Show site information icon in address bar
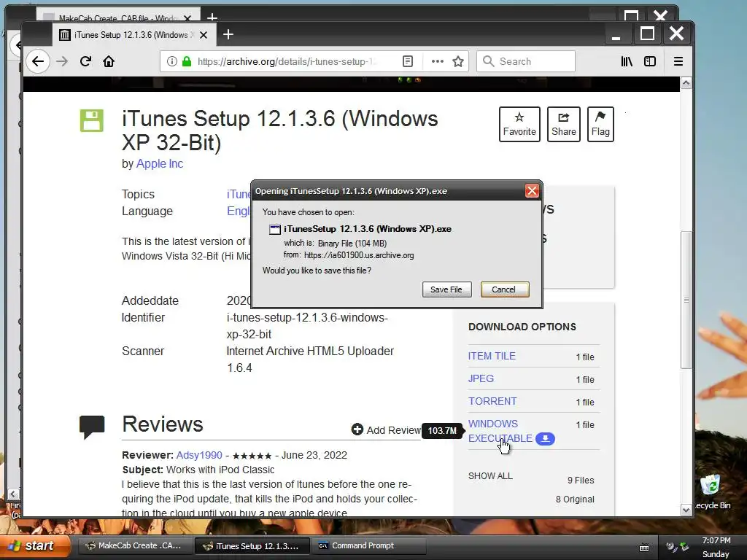747x560 pixels. coord(172,61)
